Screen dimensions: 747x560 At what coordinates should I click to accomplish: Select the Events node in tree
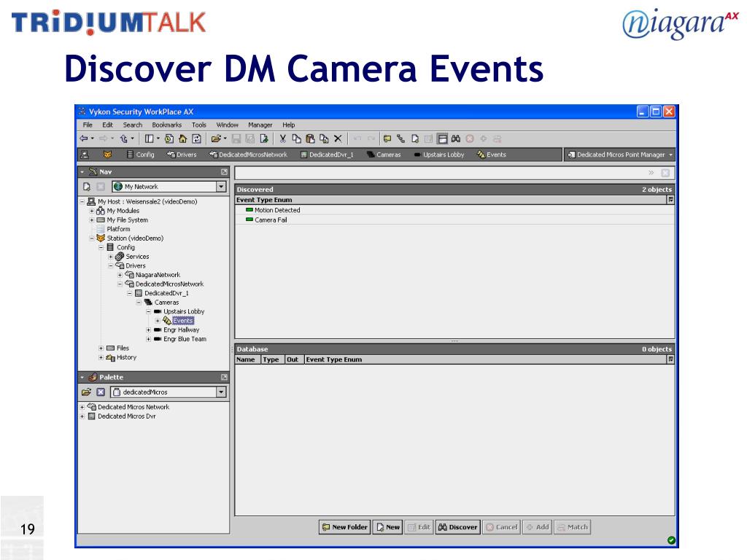tap(183, 321)
